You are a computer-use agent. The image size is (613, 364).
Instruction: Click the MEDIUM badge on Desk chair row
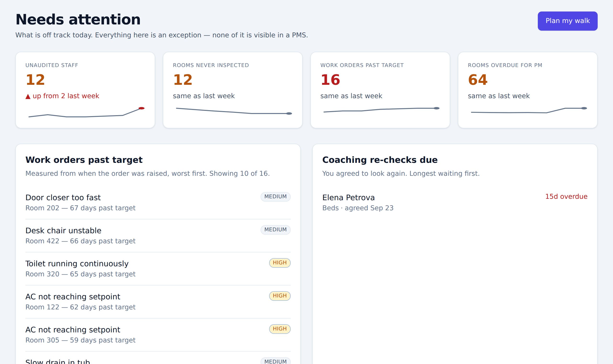pyautogui.click(x=275, y=230)
